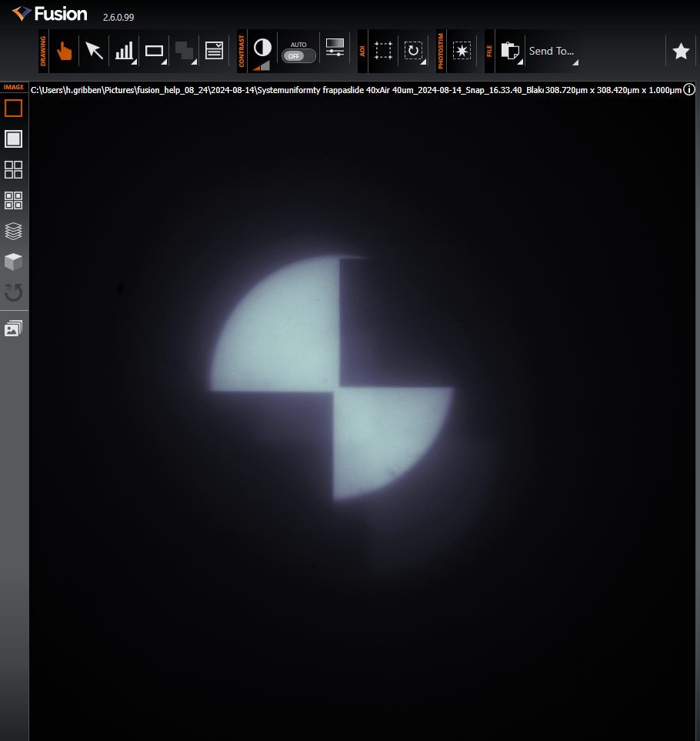Screen dimensions: 700x741
Task: Expand the rectangle shape drawing tool
Action: 155,51
